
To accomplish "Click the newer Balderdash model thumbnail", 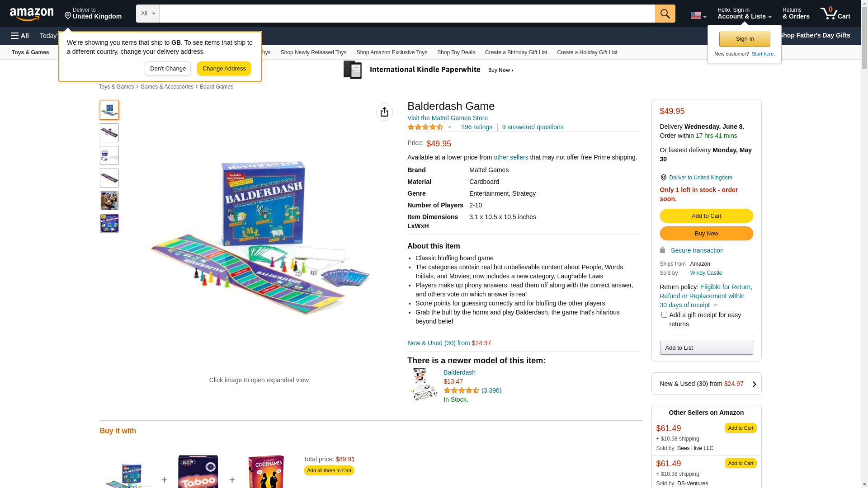I will 424,384.
